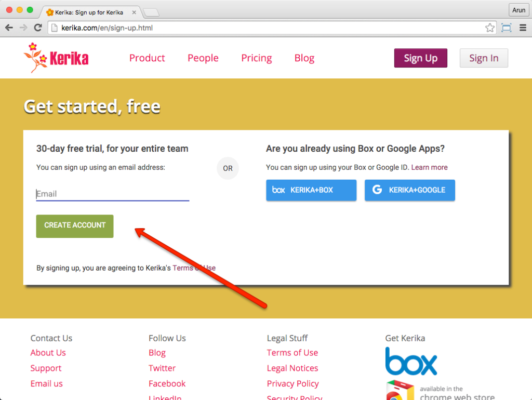Click the browser forward arrow
This screenshot has height=400, width=532.
tap(23, 28)
